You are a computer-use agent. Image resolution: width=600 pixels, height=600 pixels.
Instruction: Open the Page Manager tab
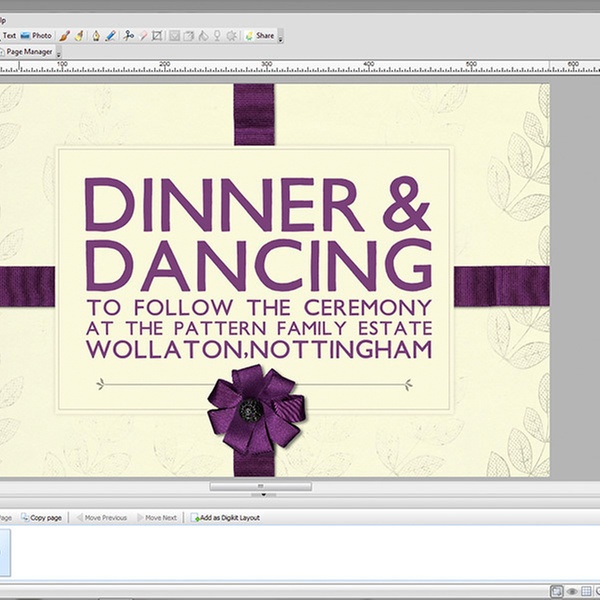pos(29,51)
